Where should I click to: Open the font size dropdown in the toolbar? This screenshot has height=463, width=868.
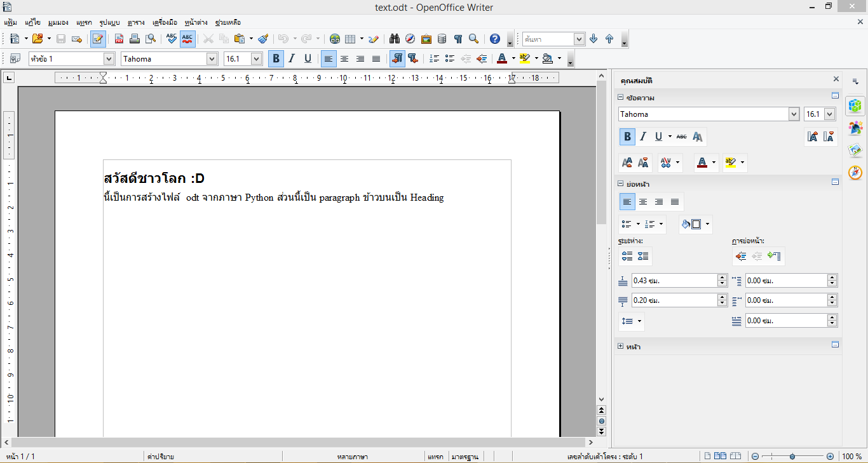click(x=256, y=58)
